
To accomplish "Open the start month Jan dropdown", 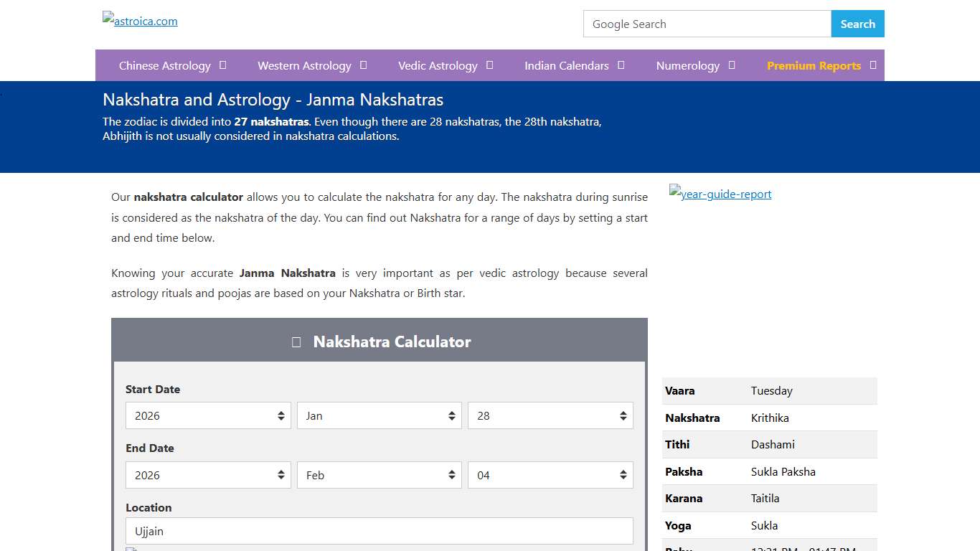I will coord(379,415).
